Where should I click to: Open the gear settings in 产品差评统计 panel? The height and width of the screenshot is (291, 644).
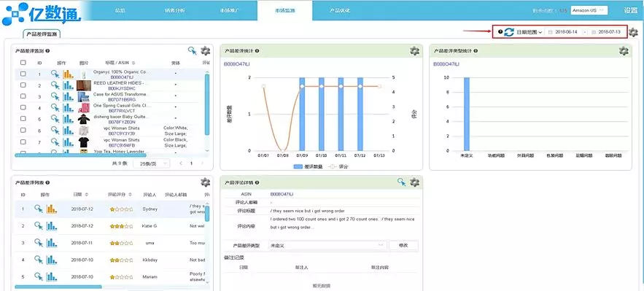(x=414, y=51)
